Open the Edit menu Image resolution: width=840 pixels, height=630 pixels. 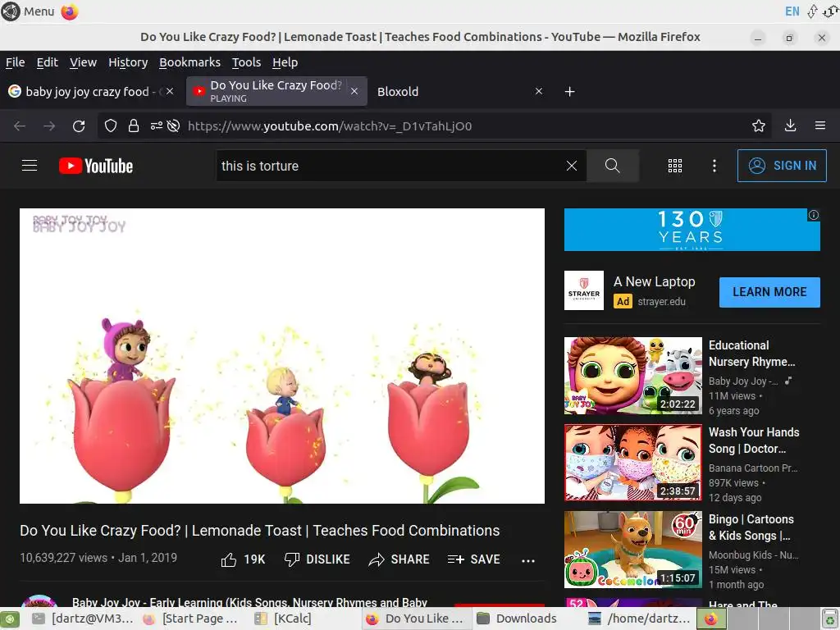pyautogui.click(x=47, y=62)
